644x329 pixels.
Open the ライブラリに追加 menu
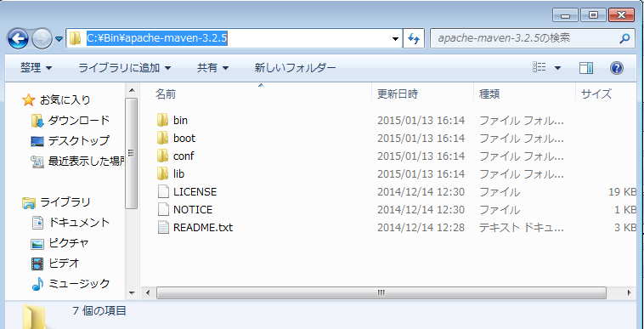pos(124,68)
